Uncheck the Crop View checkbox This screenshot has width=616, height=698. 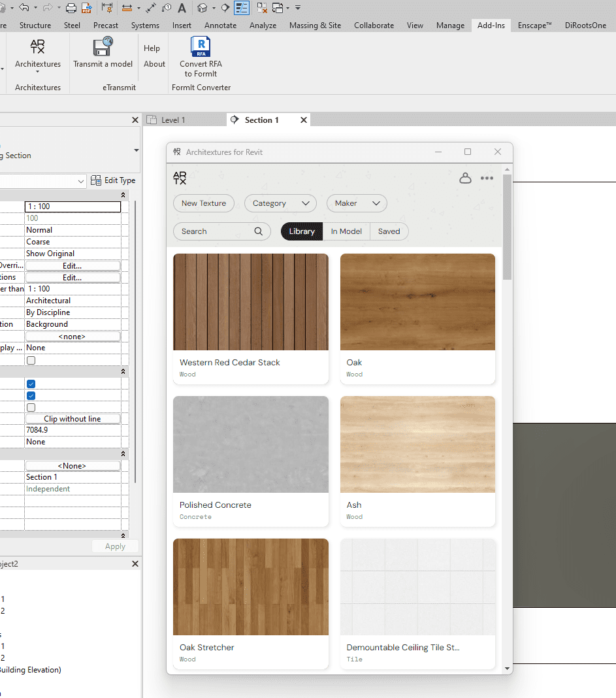coord(30,384)
